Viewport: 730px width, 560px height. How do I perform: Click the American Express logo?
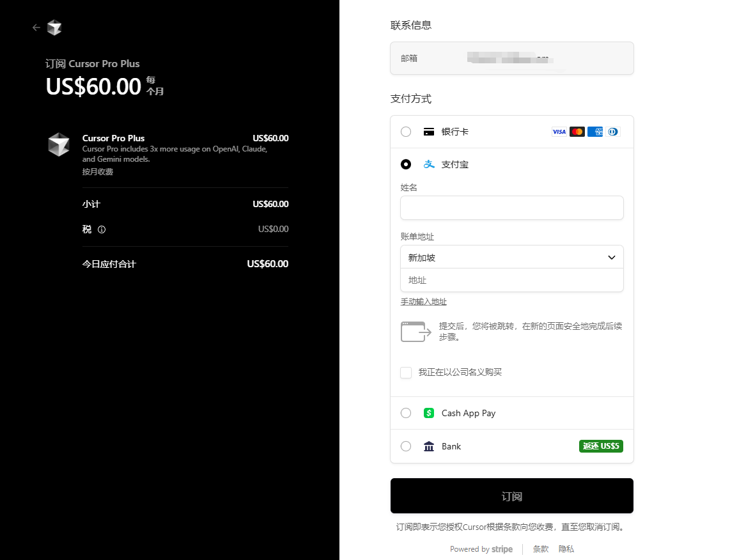point(595,132)
